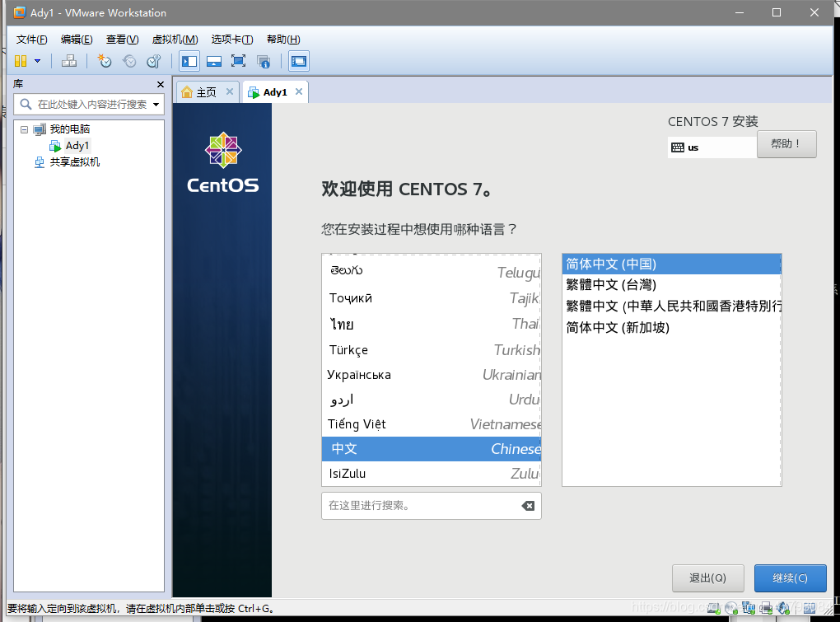Select Tajik in the language list
The height and width of the screenshot is (622, 840).
[x=432, y=298]
